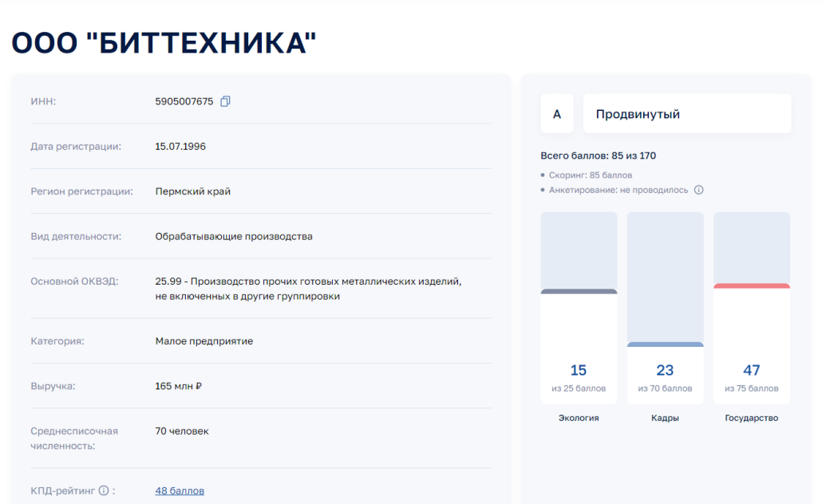This screenshot has width=826, height=504.
Task: Click the Государство label
Action: coord(751,418)
